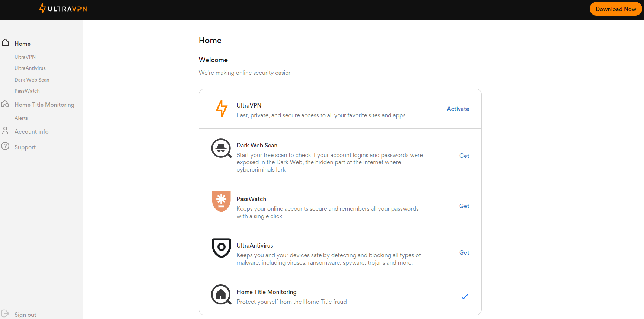644x319 pixels.
Task: Click the PassWatch orange shield icon
Action: coord(221,202)
